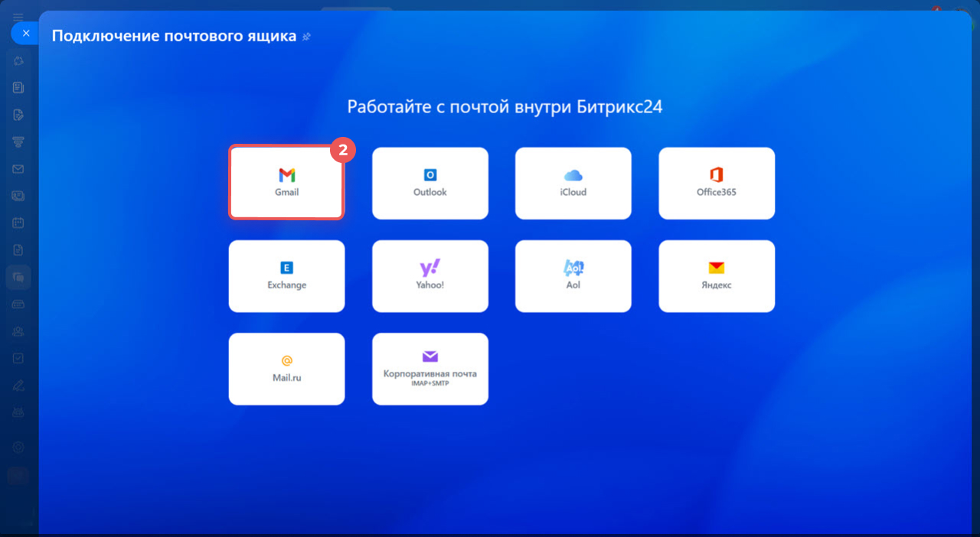Click the pin icon beside the panel title
The image size is (980, 537).
coord(307,37)
